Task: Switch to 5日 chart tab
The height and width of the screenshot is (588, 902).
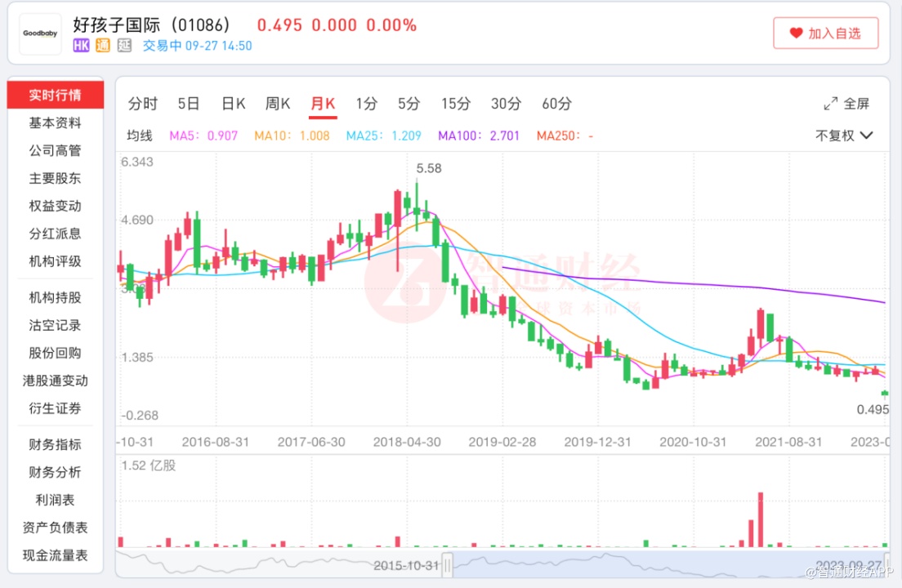Action: (x=188, y=104)
